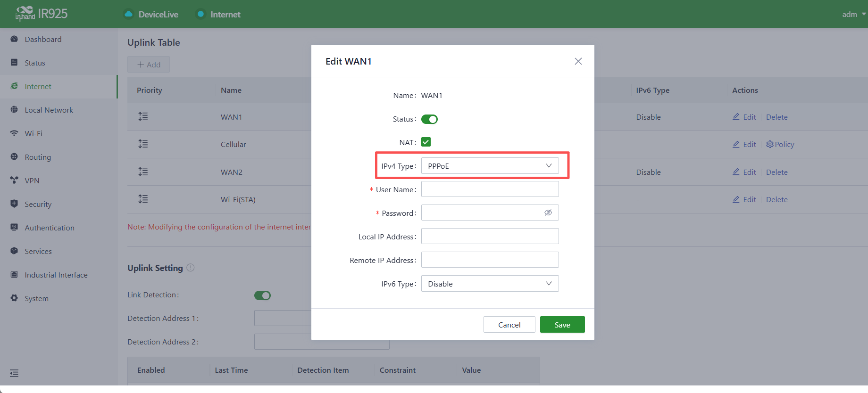The height and width of the screenshot is (393, 868).
Task: Click the Remote IP Address field
Action: tap(490, 260)
